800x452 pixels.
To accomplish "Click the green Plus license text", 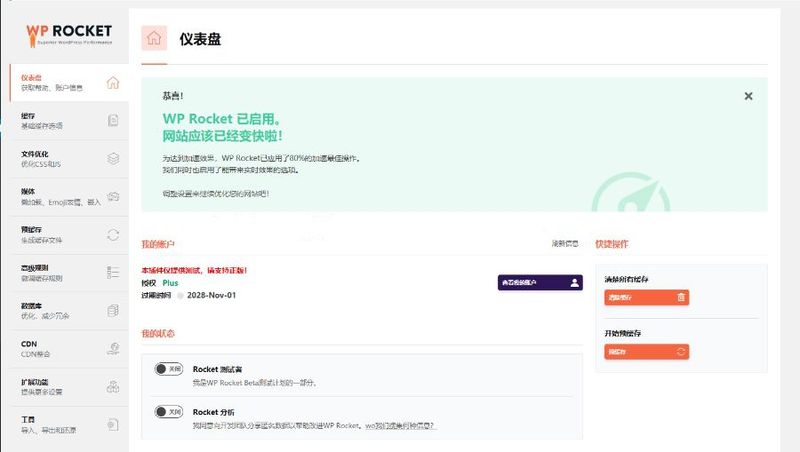I will coord(170,283).
